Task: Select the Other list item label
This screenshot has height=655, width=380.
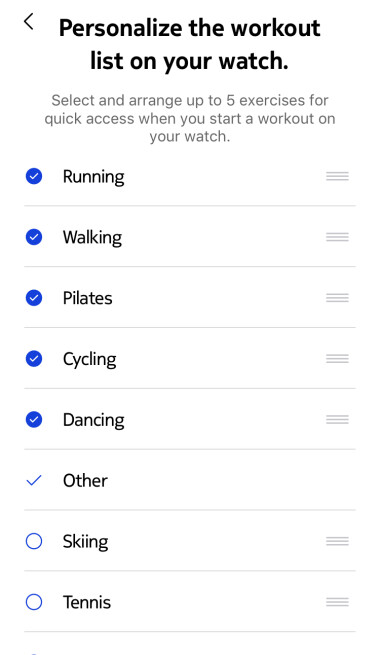Action: [x=85, y=480]
